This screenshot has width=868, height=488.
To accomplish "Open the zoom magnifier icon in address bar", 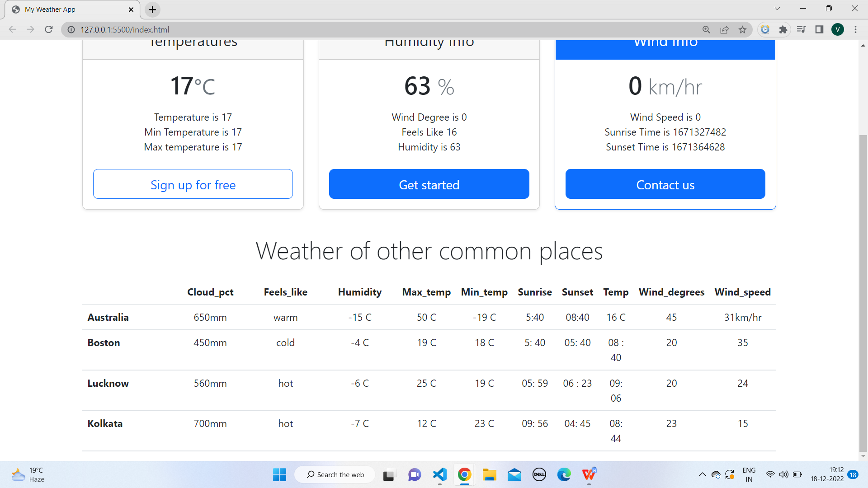I will tap(706, 29).
